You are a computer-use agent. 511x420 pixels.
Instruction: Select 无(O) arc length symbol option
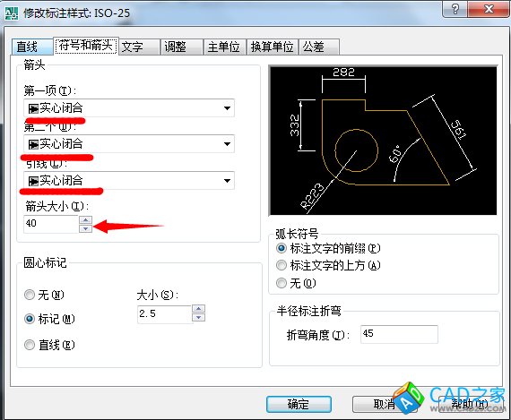[281, 283]
